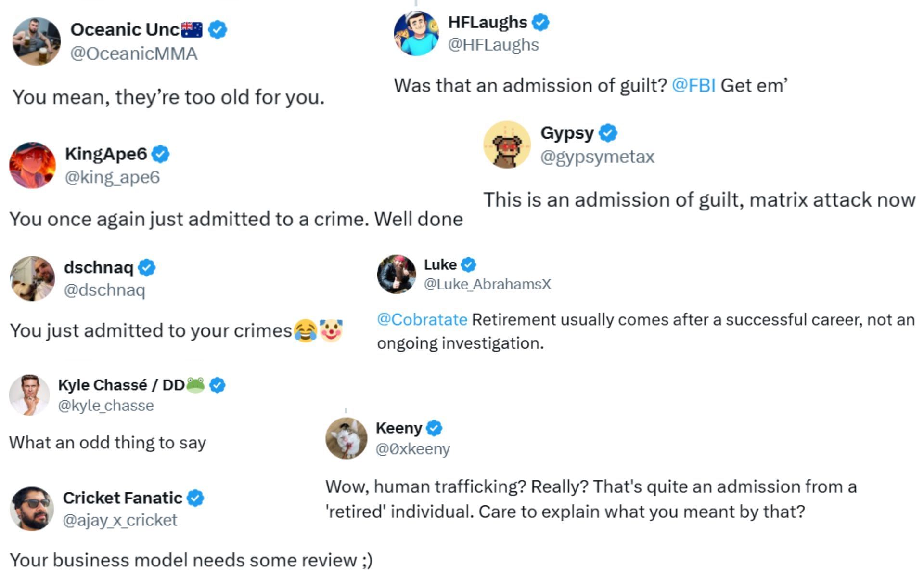Open KingApe6's profile picture
This screenshot has width=924, height=578.
click(32, 165)
